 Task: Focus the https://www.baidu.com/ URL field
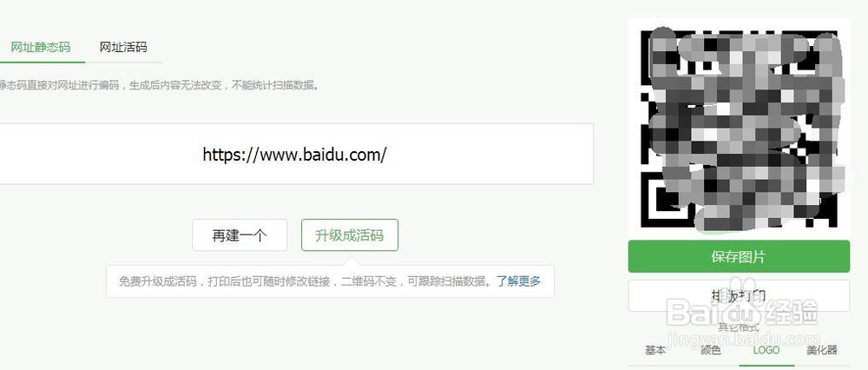(x=294, y=154)
